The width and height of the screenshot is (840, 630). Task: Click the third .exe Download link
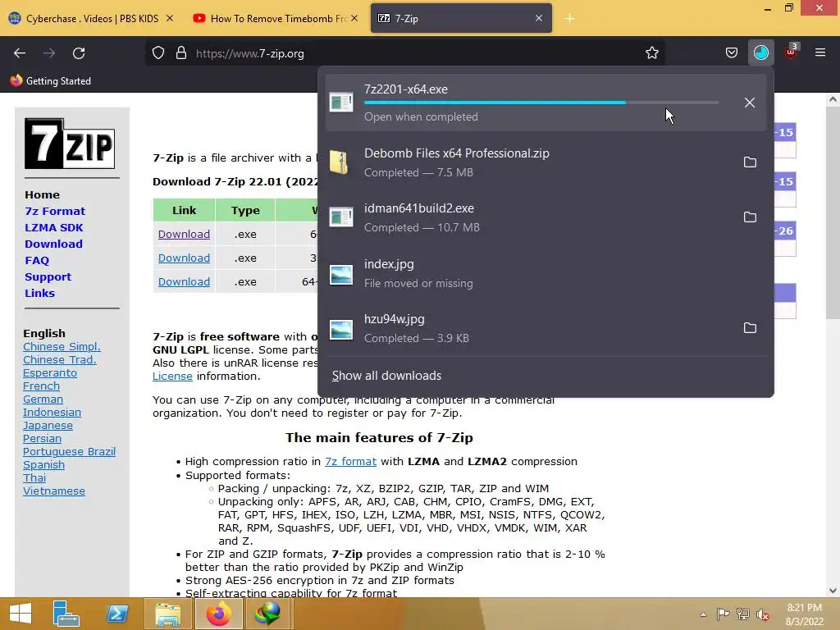coord(184,282)
